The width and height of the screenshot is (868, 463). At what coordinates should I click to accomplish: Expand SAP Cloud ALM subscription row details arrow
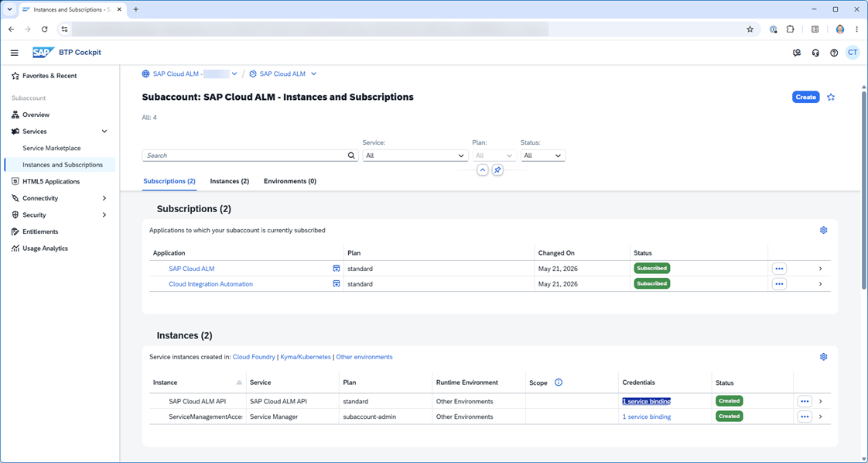[x=820, y=269]
